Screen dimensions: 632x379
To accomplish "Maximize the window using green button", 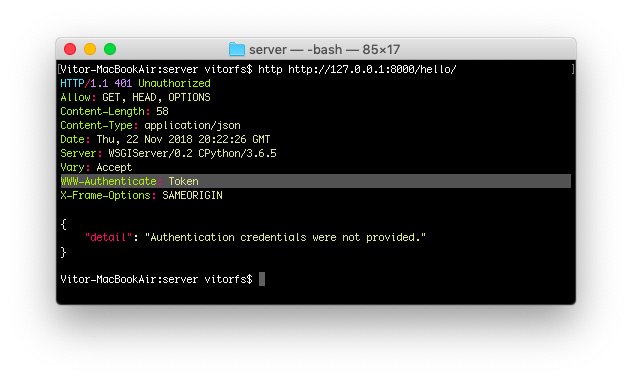I will (110, 49).
